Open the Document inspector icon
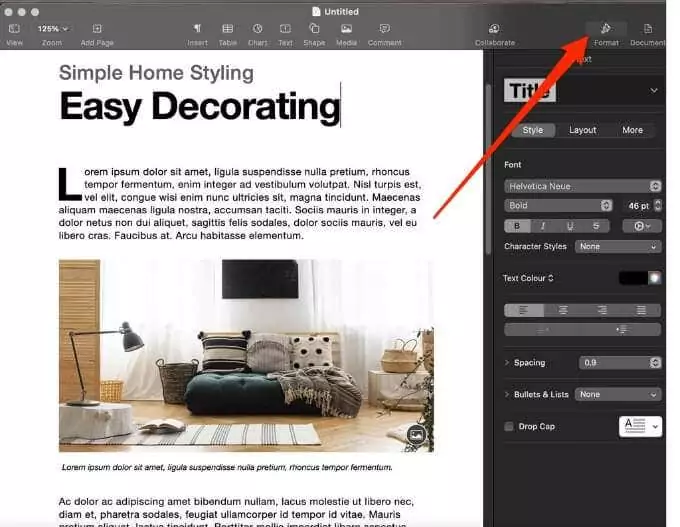 (647, 34)
